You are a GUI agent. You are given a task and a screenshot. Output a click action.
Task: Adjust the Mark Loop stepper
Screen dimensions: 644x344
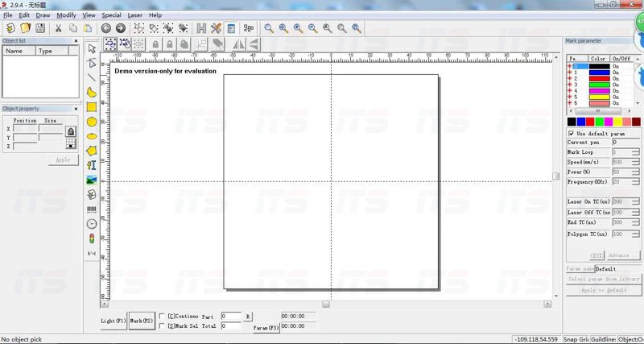pos(635,152)
